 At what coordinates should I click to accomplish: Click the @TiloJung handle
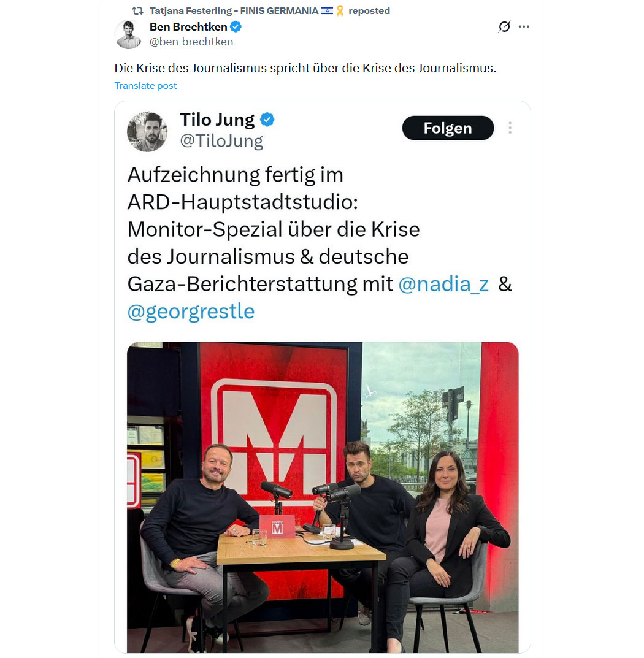221,141
